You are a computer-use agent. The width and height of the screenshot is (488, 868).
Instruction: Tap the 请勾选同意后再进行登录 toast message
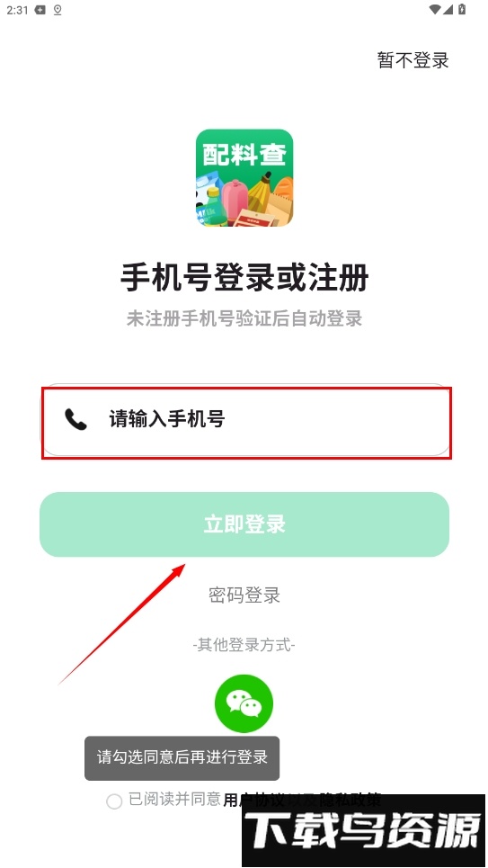pos(182,758)
